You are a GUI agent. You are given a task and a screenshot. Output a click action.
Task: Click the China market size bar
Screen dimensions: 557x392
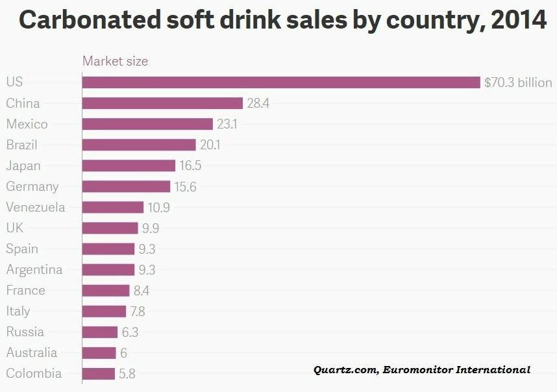point(162,103)
